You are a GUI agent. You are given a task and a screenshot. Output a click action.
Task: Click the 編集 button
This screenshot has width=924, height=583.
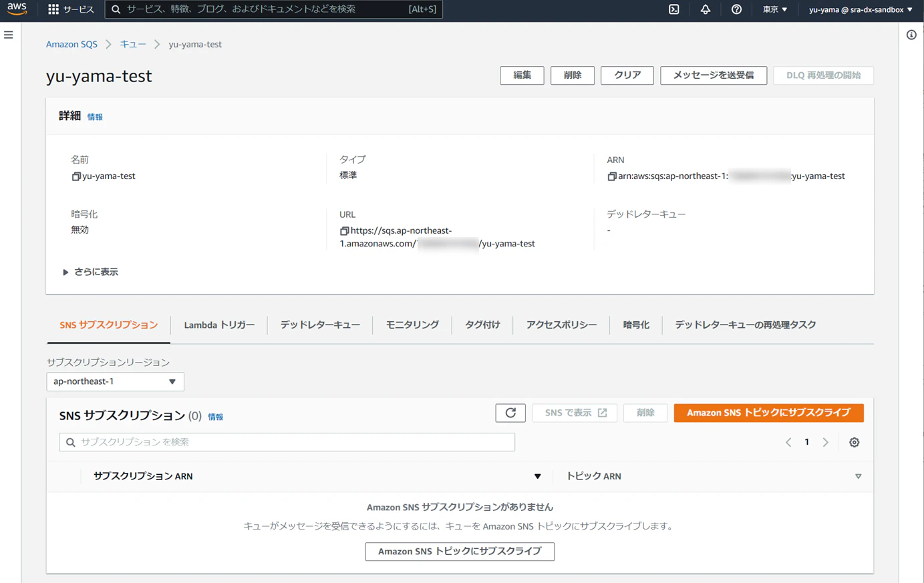click(x=522, y=75)
